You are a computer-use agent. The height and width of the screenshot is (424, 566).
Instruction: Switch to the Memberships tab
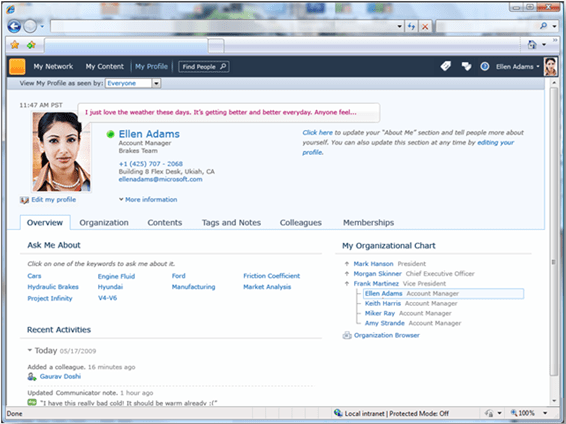click(x=369, y=223)
